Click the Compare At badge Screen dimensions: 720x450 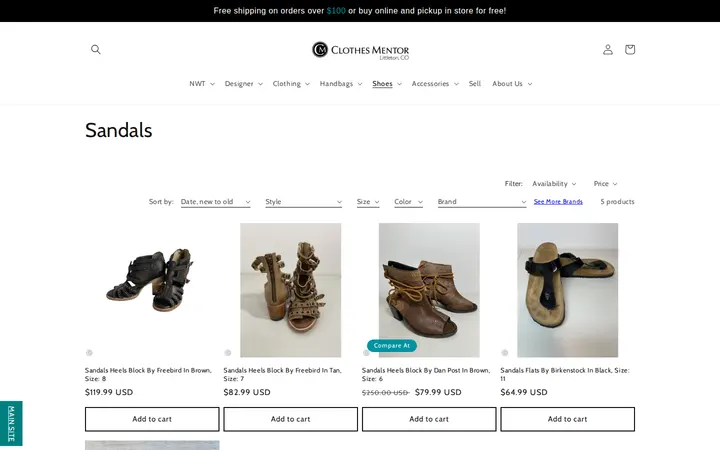(x=392, y=345)
